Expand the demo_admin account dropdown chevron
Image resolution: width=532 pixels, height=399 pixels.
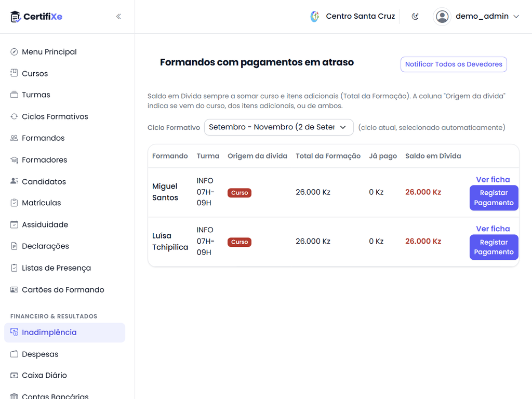[x=516, y=16]
